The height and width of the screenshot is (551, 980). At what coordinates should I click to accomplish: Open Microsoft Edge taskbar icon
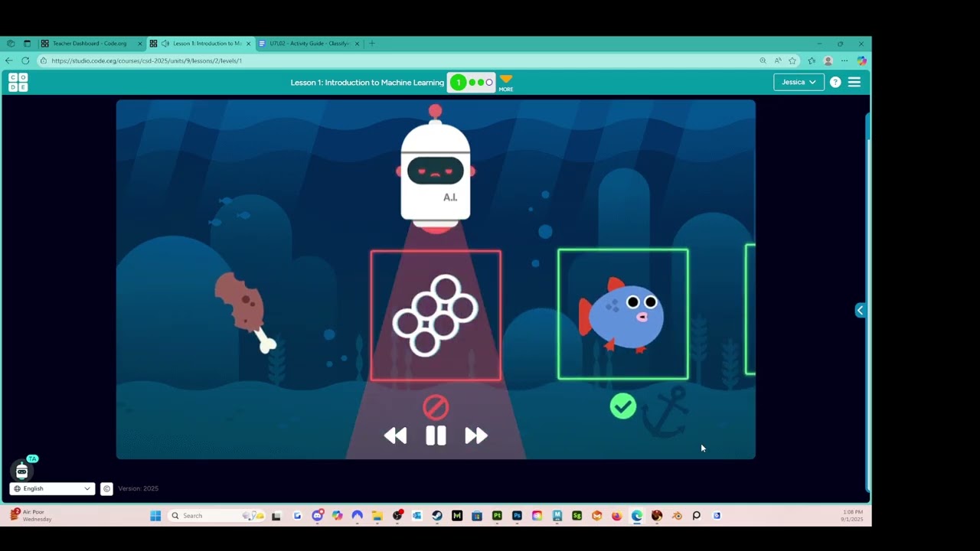point(636,516)
